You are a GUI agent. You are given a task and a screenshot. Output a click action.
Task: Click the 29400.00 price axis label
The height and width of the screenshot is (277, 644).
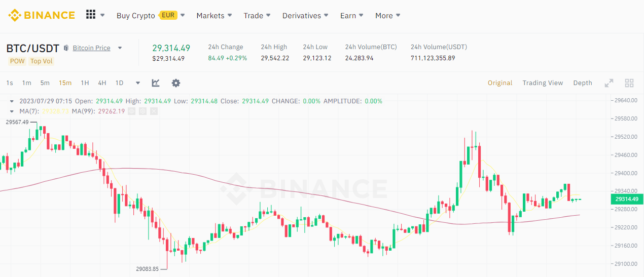(x=625, y=173)
